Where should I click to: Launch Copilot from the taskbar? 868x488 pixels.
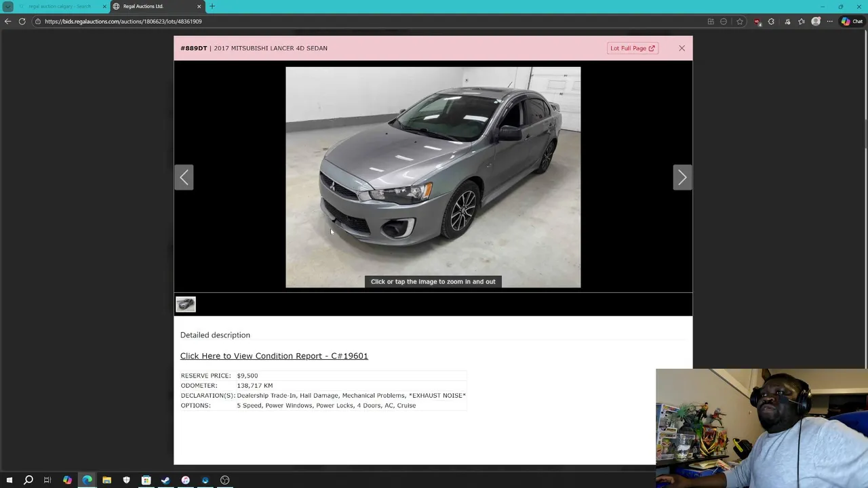[67, 480]
